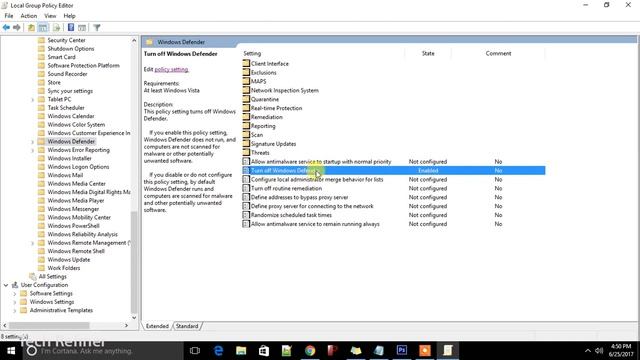640x360 pixels.
Task: Open the File menu
Action: click(x=9, y=16)
